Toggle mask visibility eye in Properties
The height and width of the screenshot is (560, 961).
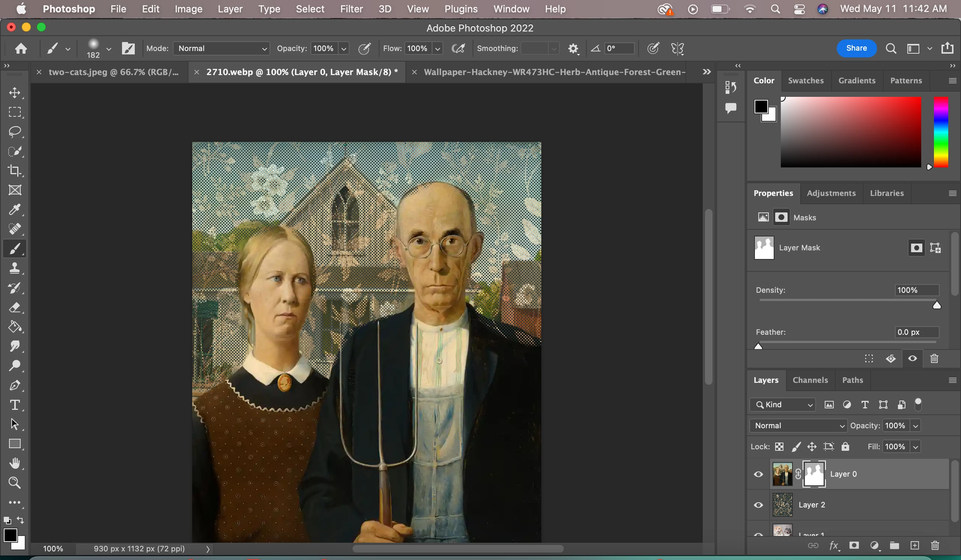pos(912,358)
